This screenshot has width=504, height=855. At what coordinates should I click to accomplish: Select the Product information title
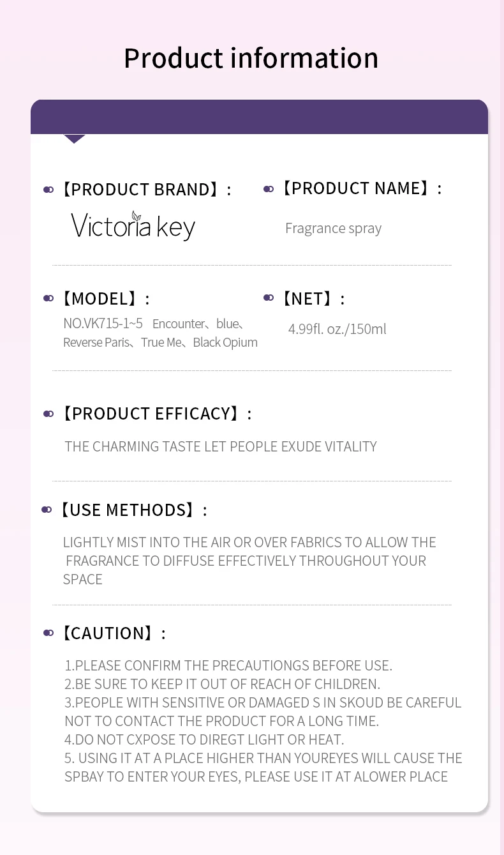coord(251,58)
